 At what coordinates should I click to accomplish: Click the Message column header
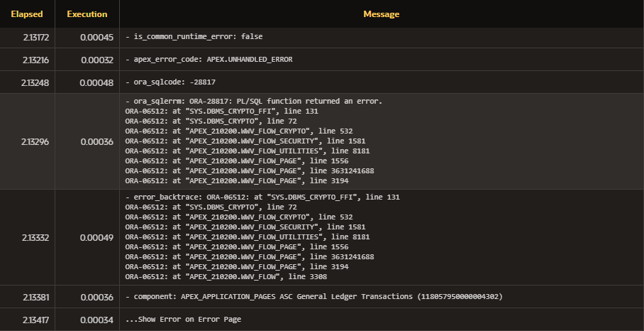coord(381,14)
